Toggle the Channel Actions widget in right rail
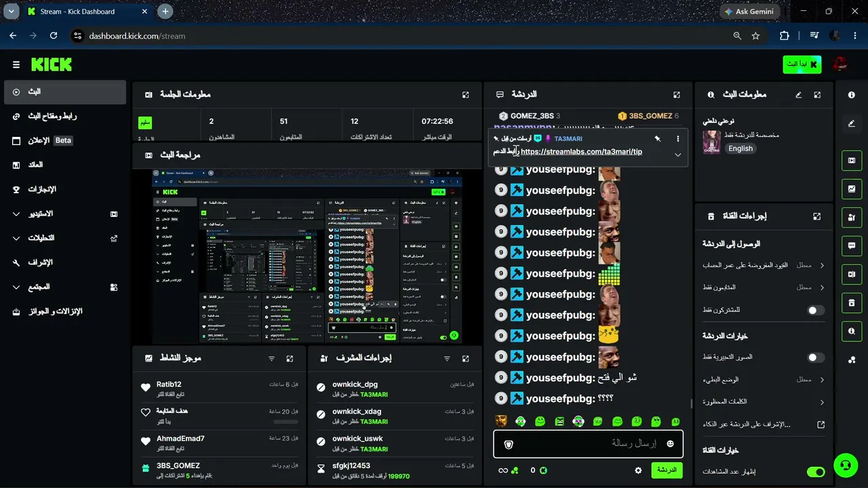This screenshot has width=868, height=488. [852, 302]
